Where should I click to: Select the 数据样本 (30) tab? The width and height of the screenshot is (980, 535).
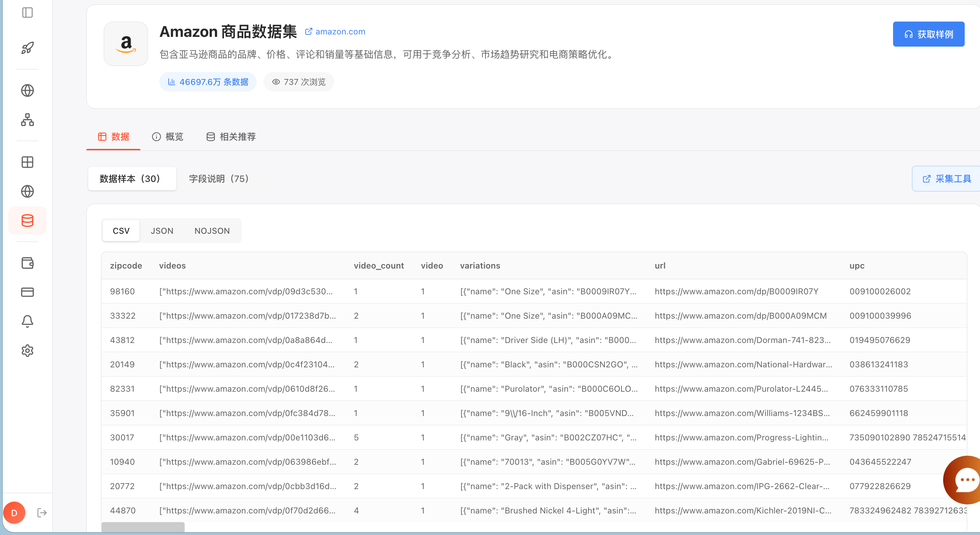[132, 178]
